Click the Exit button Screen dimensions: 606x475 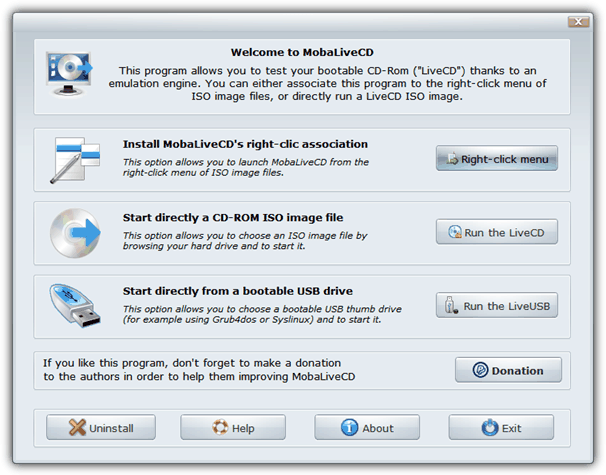[x=501, y=427]
